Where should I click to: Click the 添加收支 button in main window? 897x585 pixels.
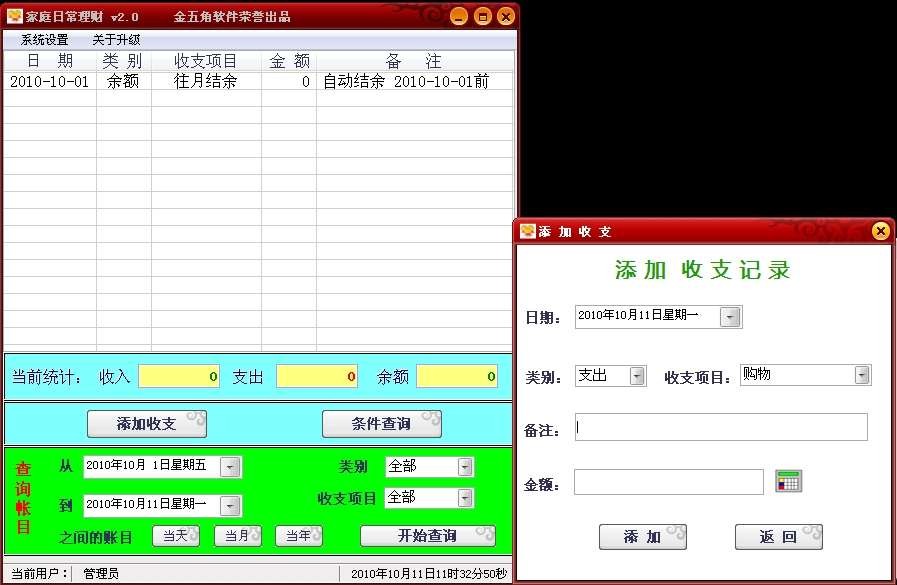tap(146, 424)
